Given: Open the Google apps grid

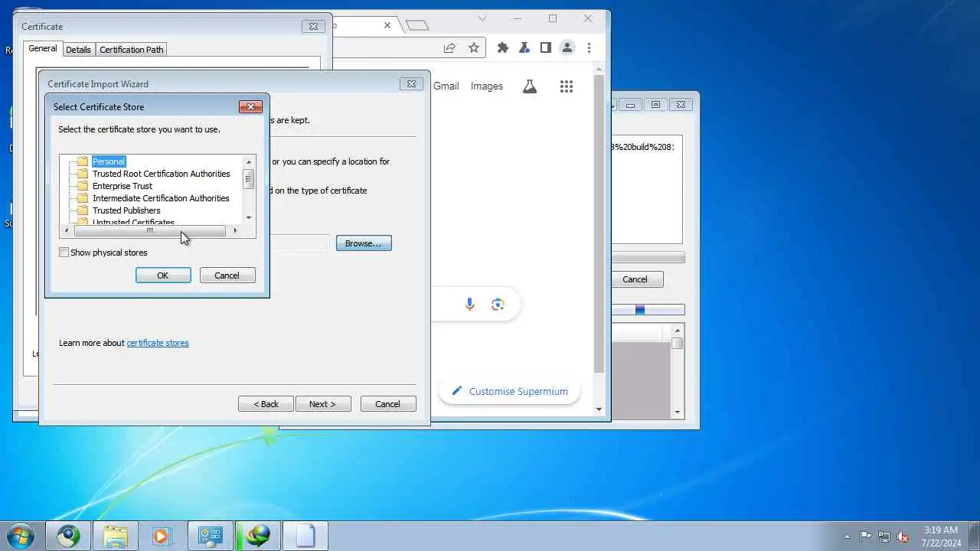Looking at the screenshot, I should (x=567, y=86).
